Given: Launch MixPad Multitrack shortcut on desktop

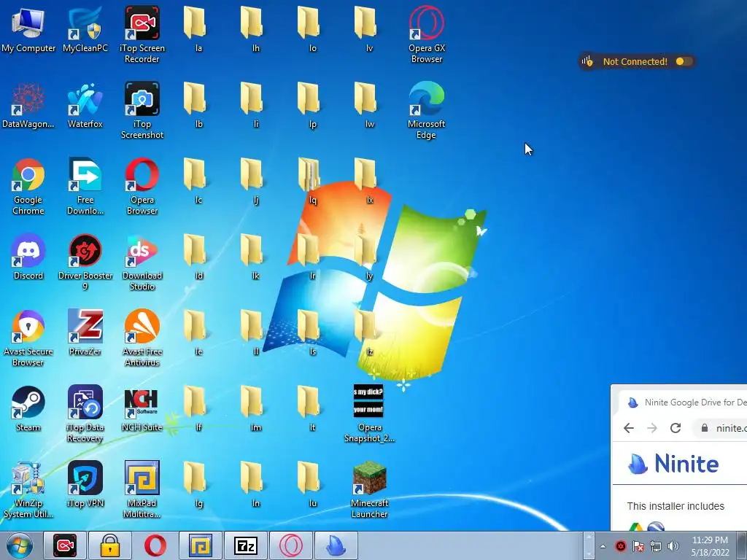Looking at the screenshot, I should (142, 489).
